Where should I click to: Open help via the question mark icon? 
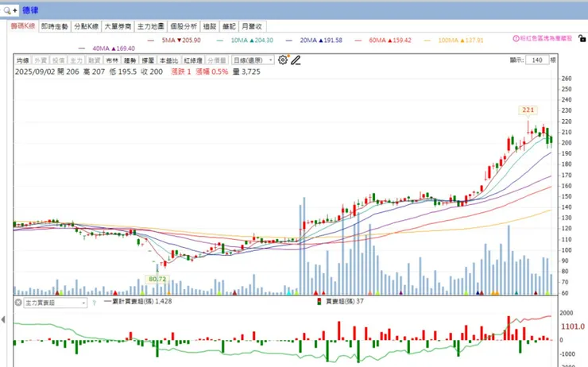point(94,303)
